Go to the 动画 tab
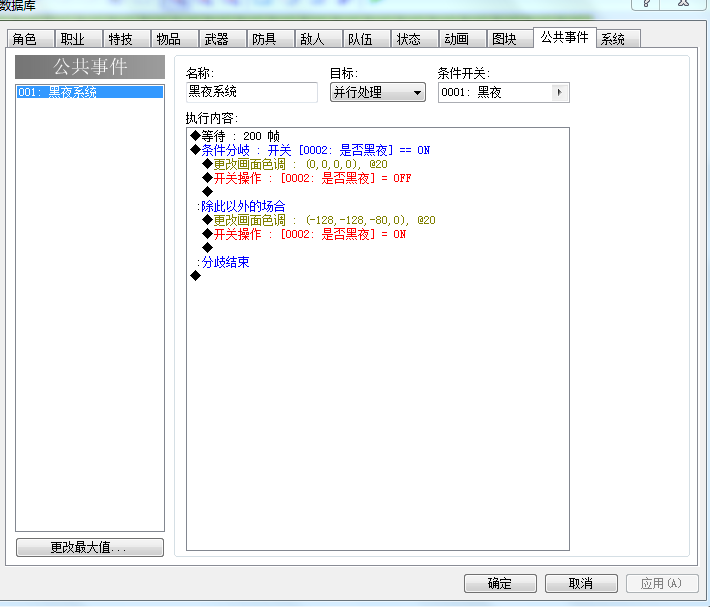710x607 pixels. [462, 39]
